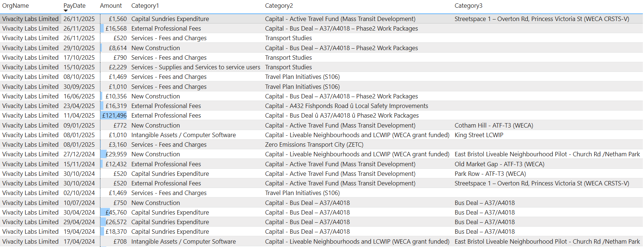644x247 pixels.
Task: Click the £45,760 amount cell
Action: point(116,212)
